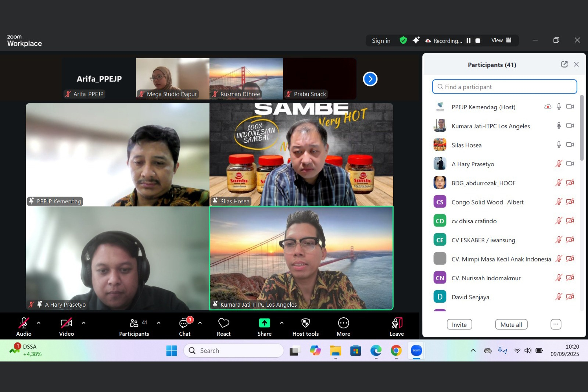Start camera with the Video button

(67, 326)
